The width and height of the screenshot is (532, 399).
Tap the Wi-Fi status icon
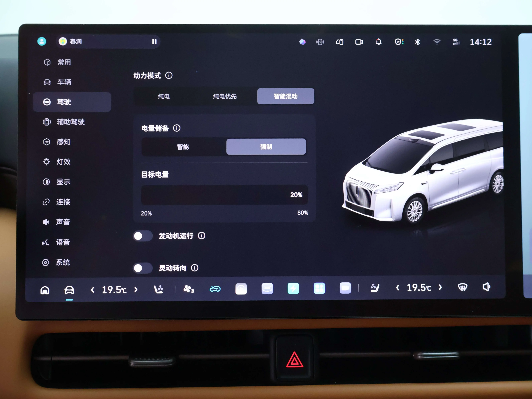[x=437, y=42]
